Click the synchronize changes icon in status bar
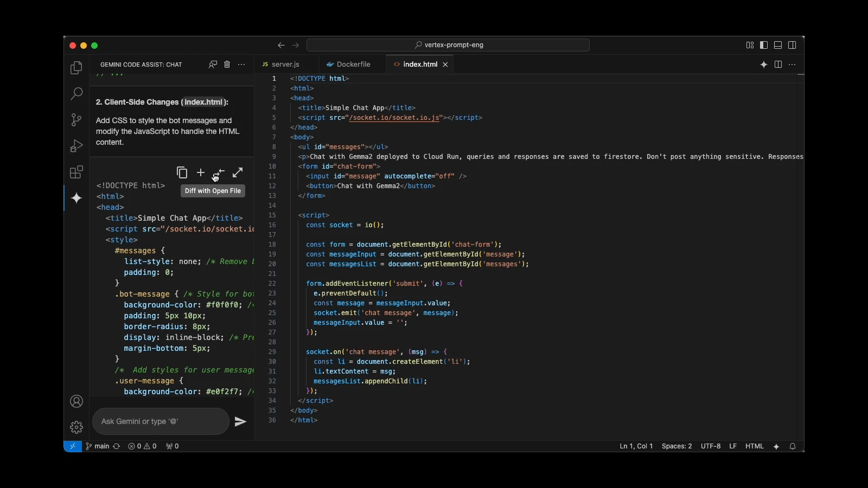Screen dimensions: 868x488 tap(117, 446)
